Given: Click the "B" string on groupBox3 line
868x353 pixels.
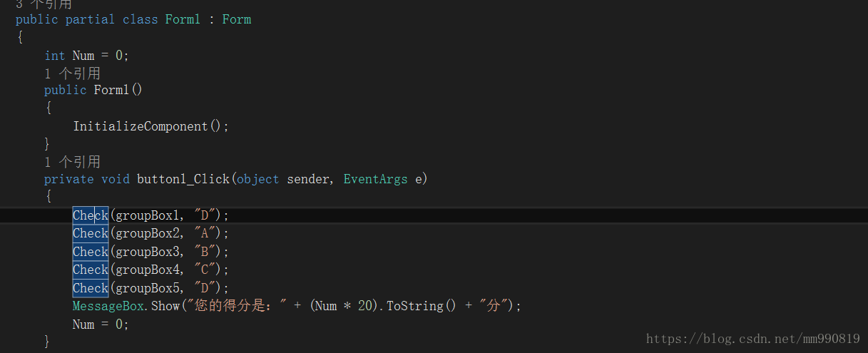Looking at the screenshot, I should (205, 251).
